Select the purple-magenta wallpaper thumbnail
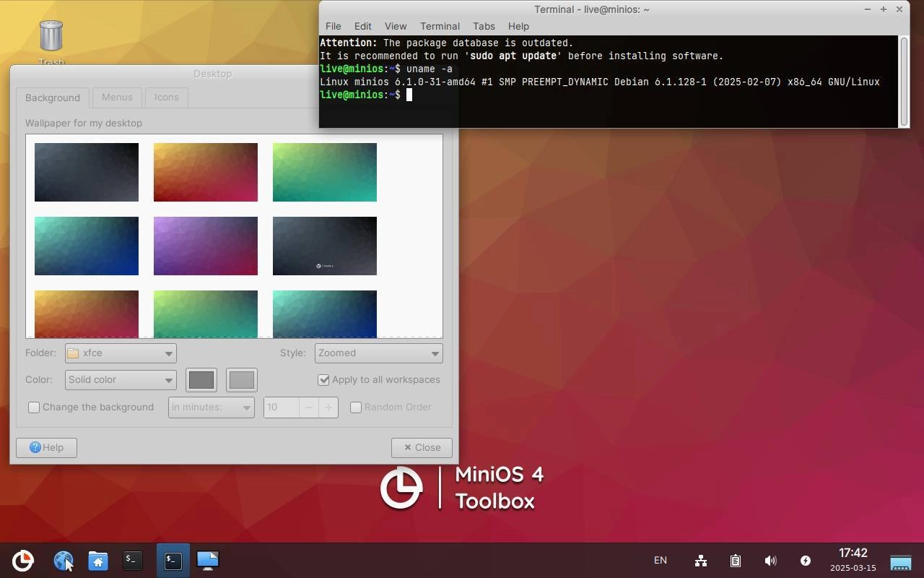Screen dimensions: 924x578 [206, 246]
